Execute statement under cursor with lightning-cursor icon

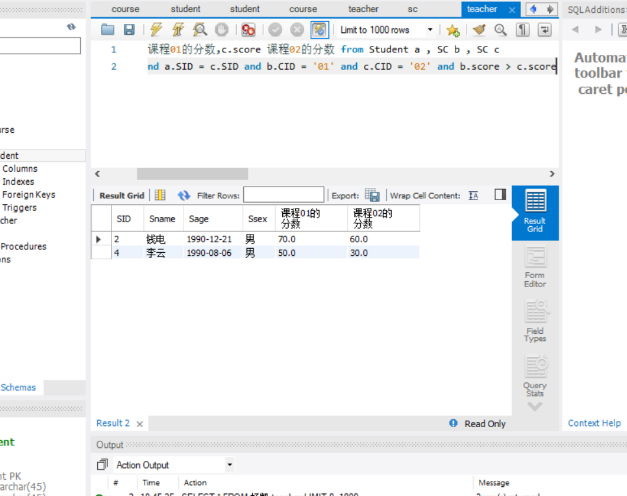tap(178, 30)
